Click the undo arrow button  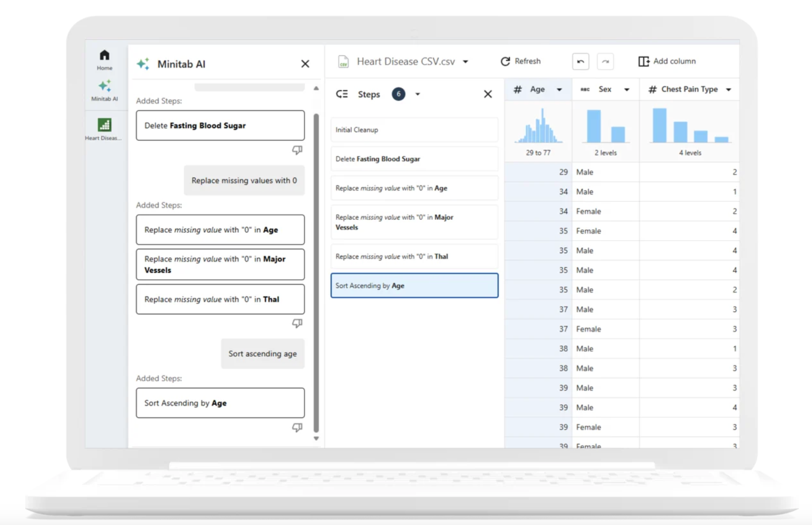point(580,61)
